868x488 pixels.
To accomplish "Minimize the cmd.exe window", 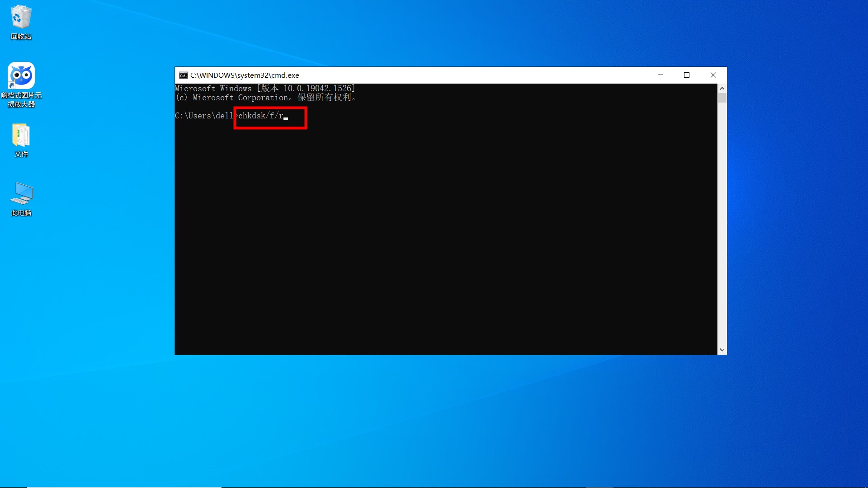I will [x=660, y=75].
